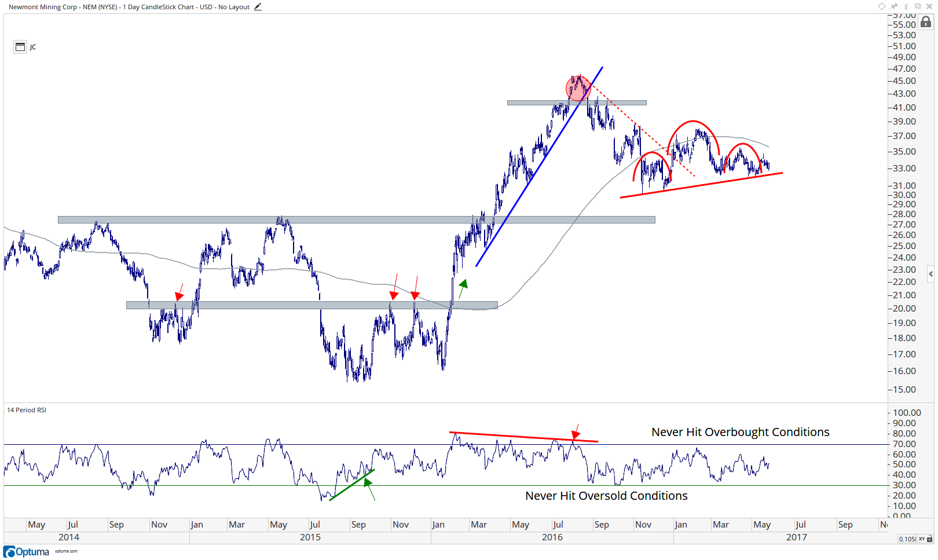Click the pencil icon to rename the chart title

point(258,7)
